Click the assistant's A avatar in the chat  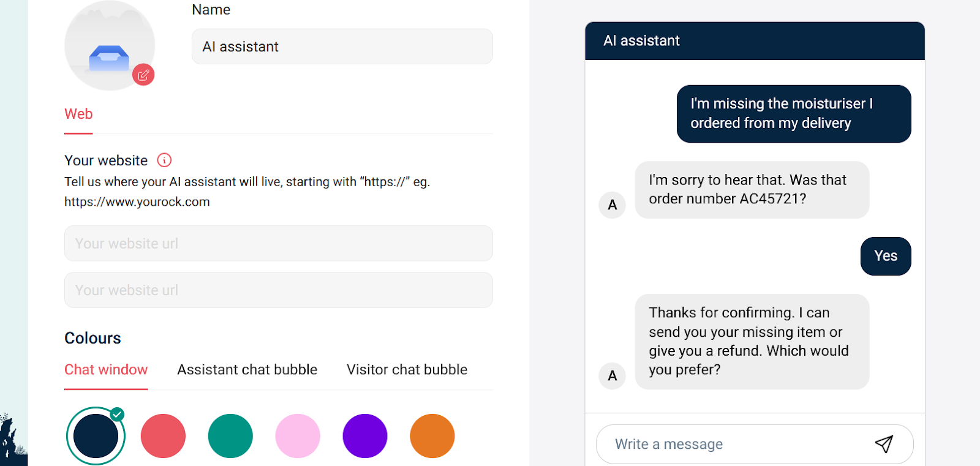[x=611, y=205]
